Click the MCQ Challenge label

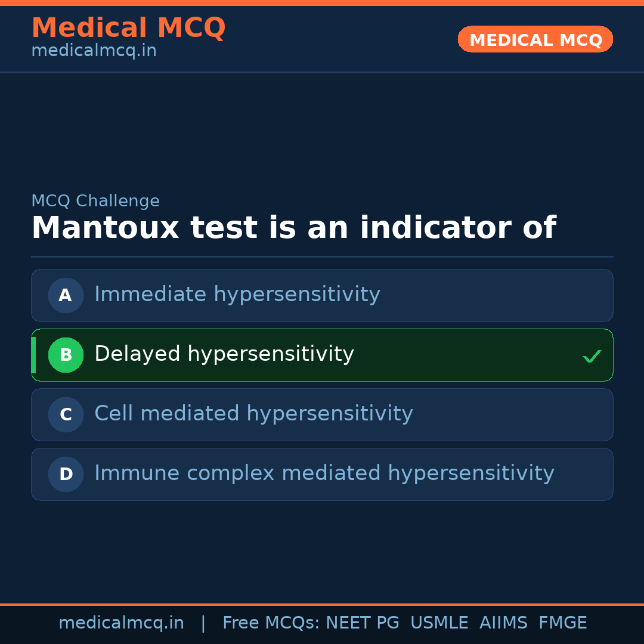click(95, 202)
